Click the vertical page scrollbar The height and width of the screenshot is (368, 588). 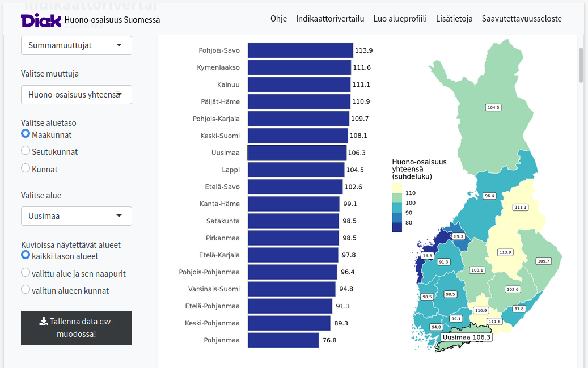click(581, 65)
